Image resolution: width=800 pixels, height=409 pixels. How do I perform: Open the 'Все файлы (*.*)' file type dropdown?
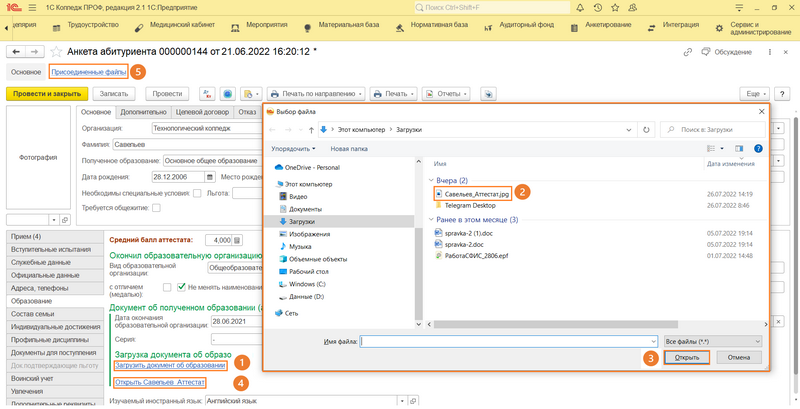click(x=712, y=341)
